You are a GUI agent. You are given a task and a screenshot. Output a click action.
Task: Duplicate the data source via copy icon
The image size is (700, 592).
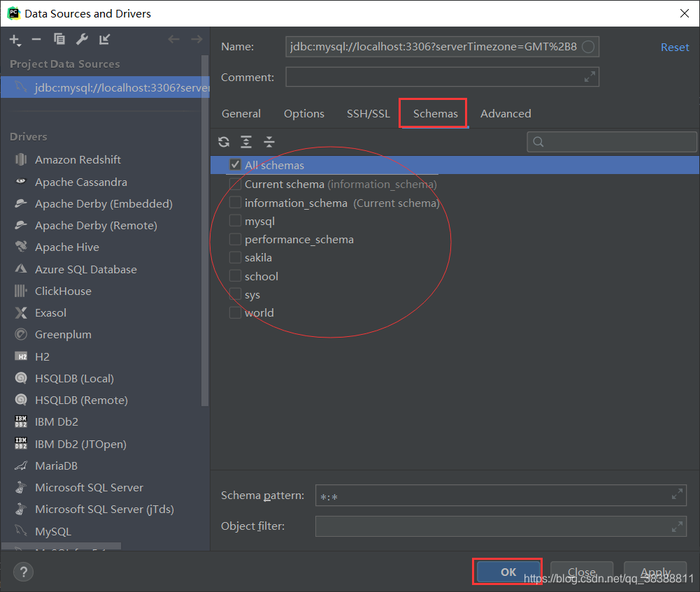59,39
